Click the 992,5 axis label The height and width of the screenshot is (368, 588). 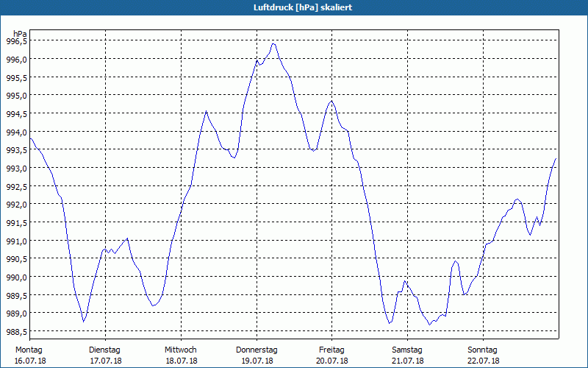point(16,186)
